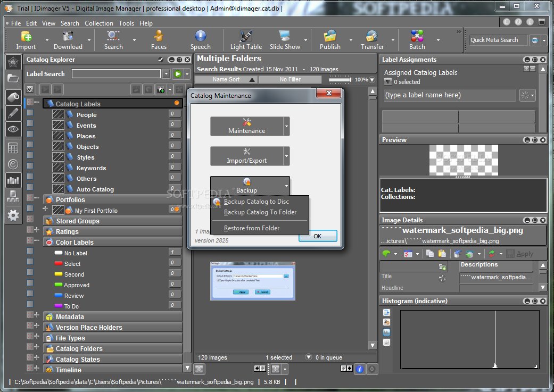This screenshot has height=392, width=554.
Task: Adjust the thumbnail zoom slider
Action: click(x=340, y=79)
